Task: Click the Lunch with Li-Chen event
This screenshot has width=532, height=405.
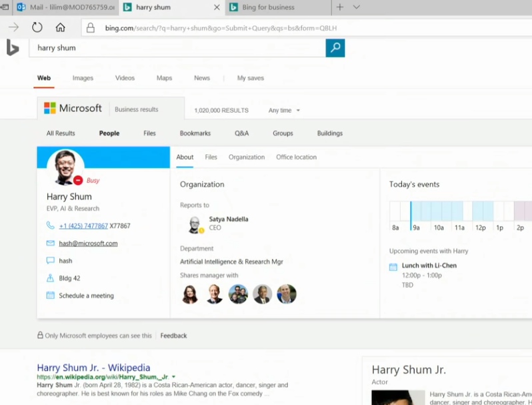Action: point(429,266)
